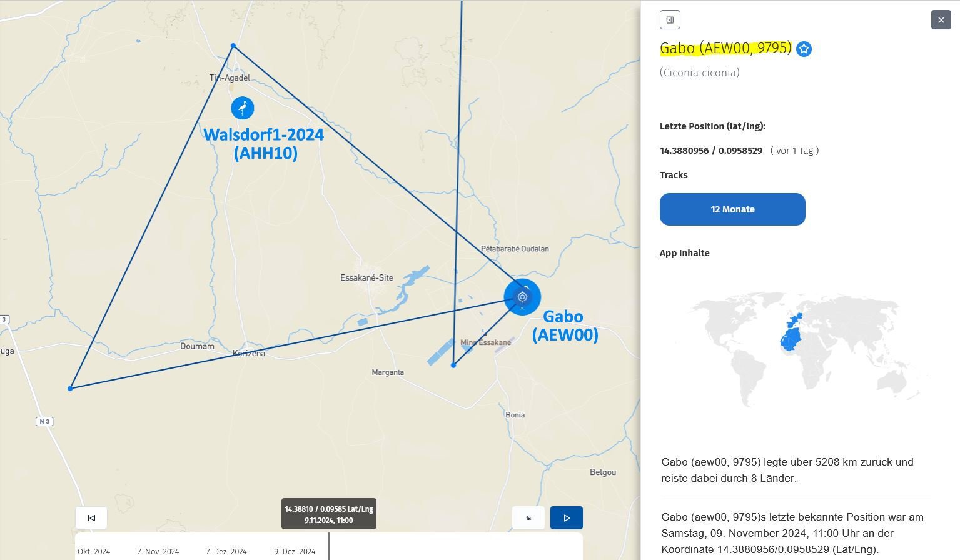
Task: Open the 12 Monate track
Action: 732,209
